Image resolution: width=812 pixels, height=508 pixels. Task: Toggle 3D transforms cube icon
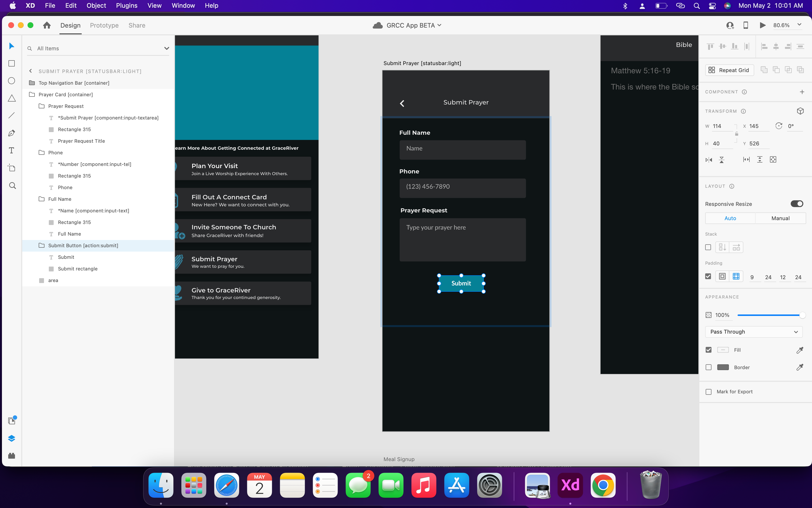800,111
